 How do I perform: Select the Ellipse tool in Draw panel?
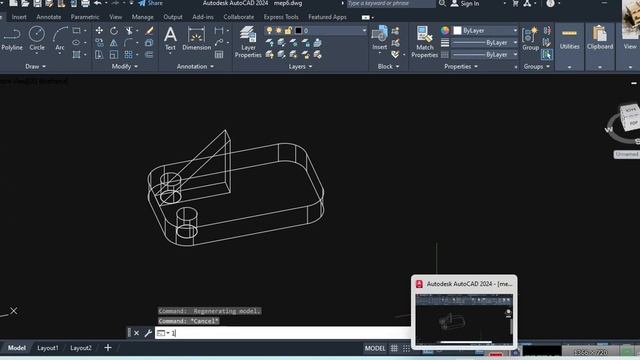[76, 42]
